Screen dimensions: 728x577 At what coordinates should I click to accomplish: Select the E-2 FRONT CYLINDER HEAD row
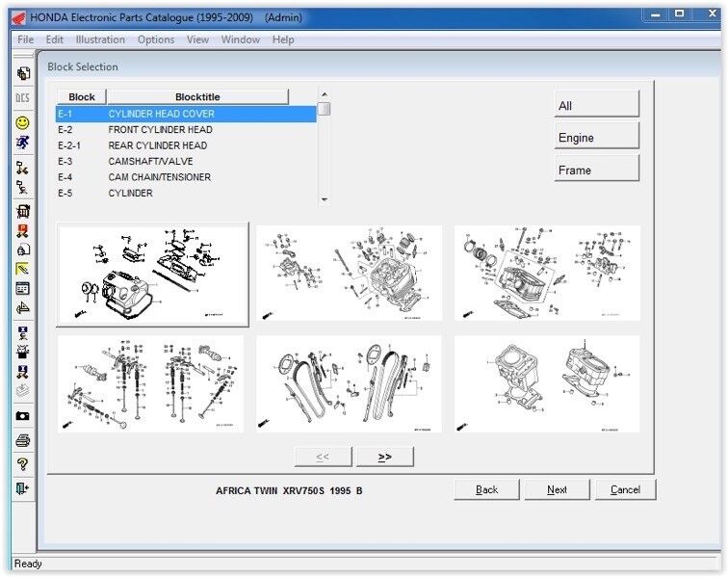[186, 130]
